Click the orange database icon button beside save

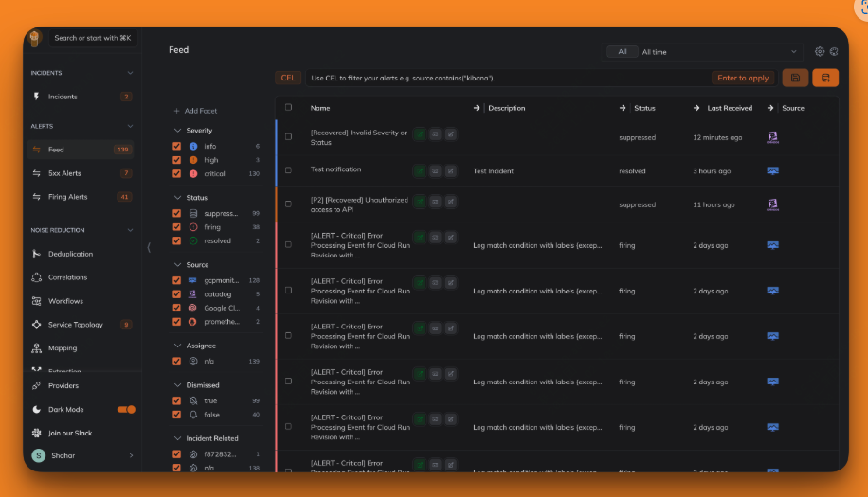[x=824, y=78]
